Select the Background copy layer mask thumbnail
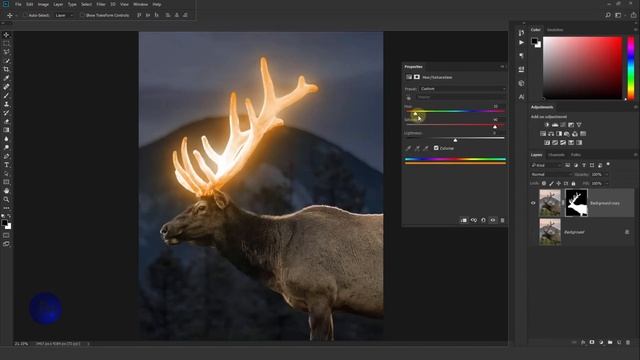This screenshot has width=640, height=360. (576, 203)
